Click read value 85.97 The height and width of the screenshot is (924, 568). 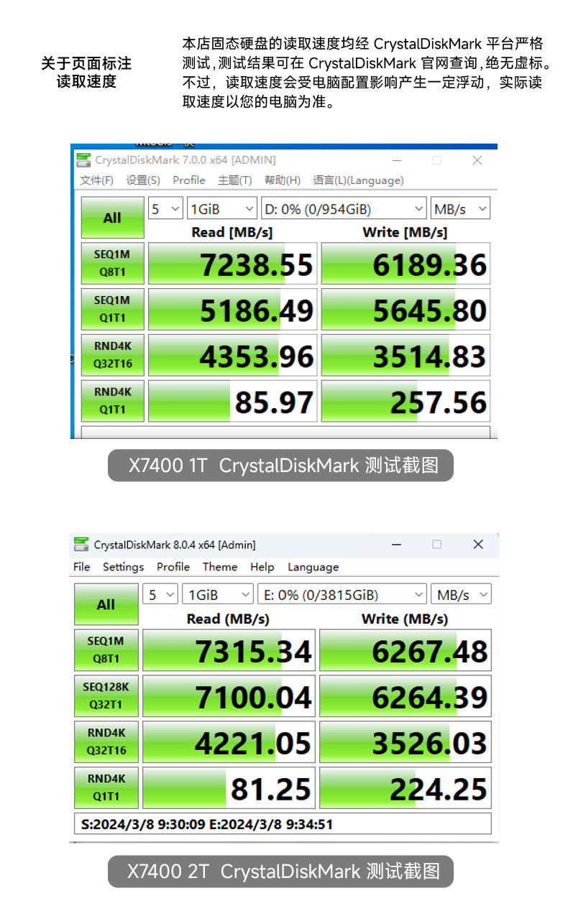point(232,402)
